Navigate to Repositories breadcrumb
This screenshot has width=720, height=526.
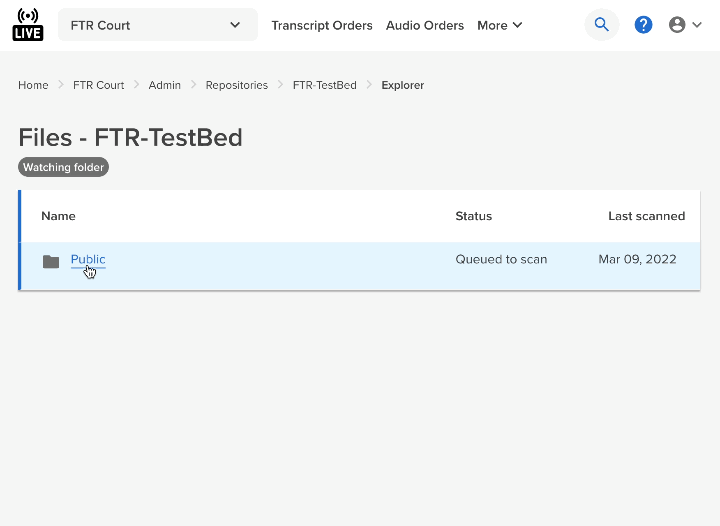(236, 85)
